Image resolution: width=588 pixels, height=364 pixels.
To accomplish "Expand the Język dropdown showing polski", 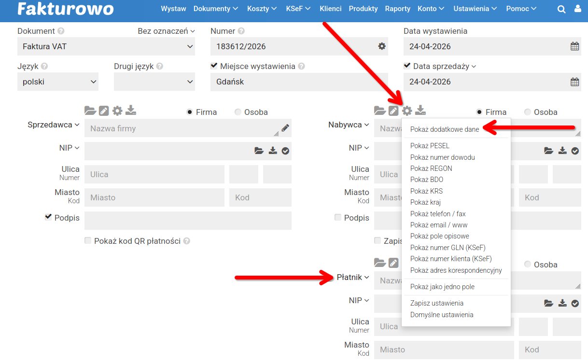I will pyautogui.click(x=58, y=82).
